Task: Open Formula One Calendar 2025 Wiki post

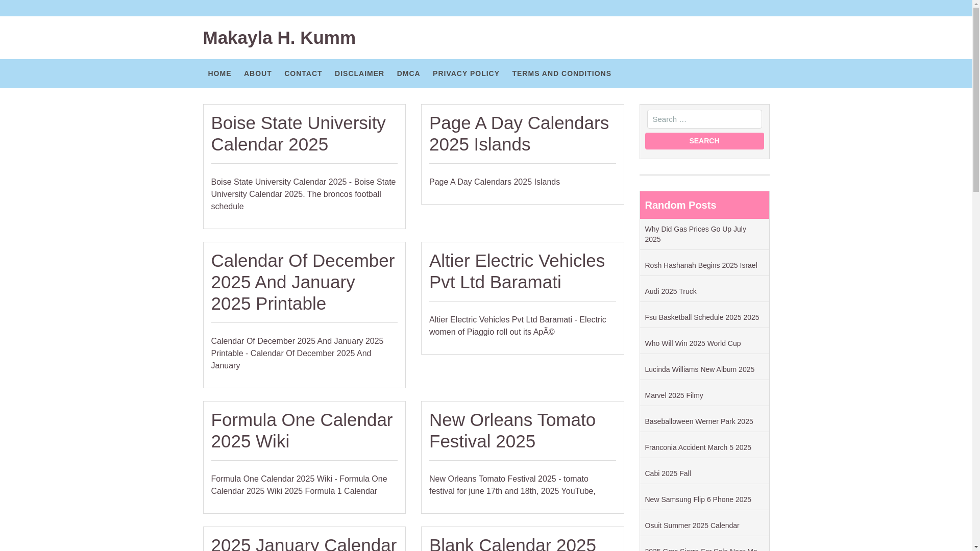Action: tap(302, 431)
